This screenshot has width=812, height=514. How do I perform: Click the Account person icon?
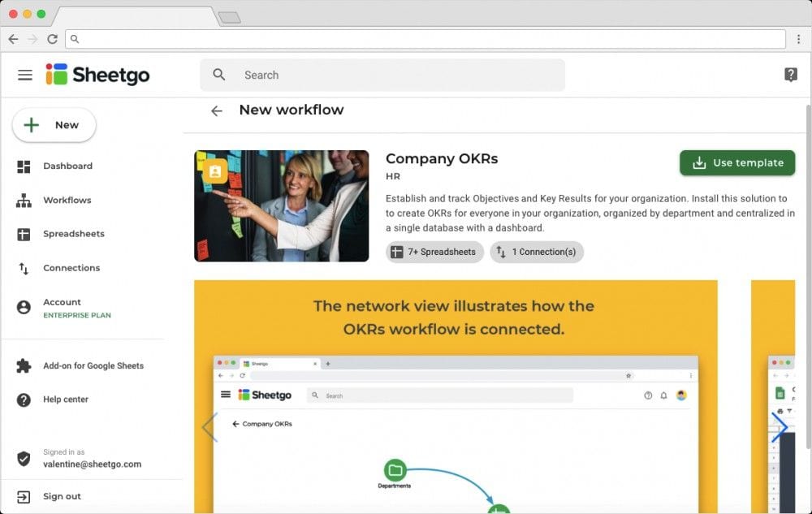tap(24, 307)
